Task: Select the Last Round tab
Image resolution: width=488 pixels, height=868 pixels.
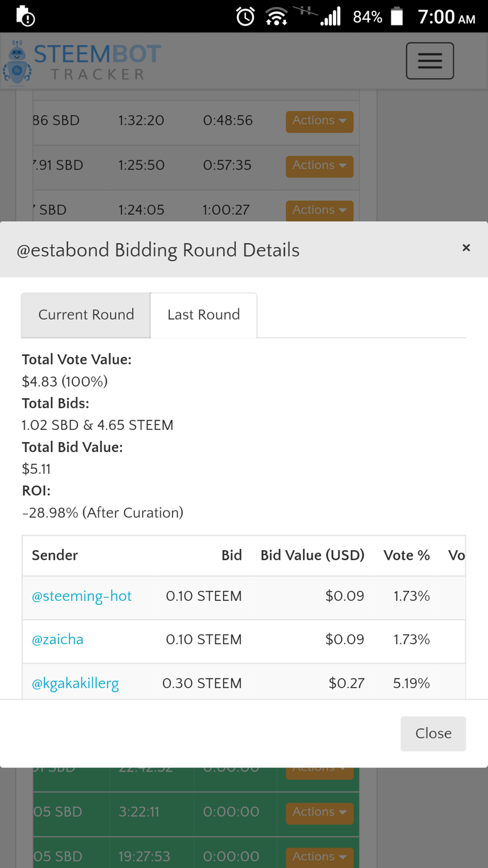Action: [x=203, y=315]
